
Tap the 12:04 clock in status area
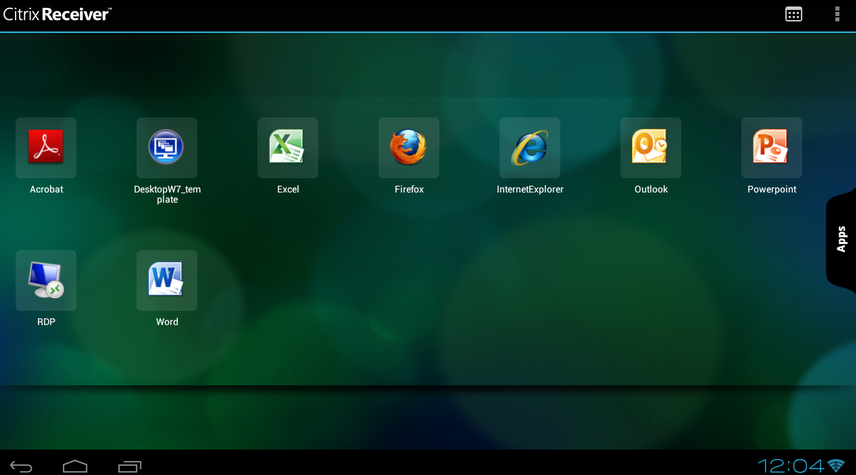790,466
